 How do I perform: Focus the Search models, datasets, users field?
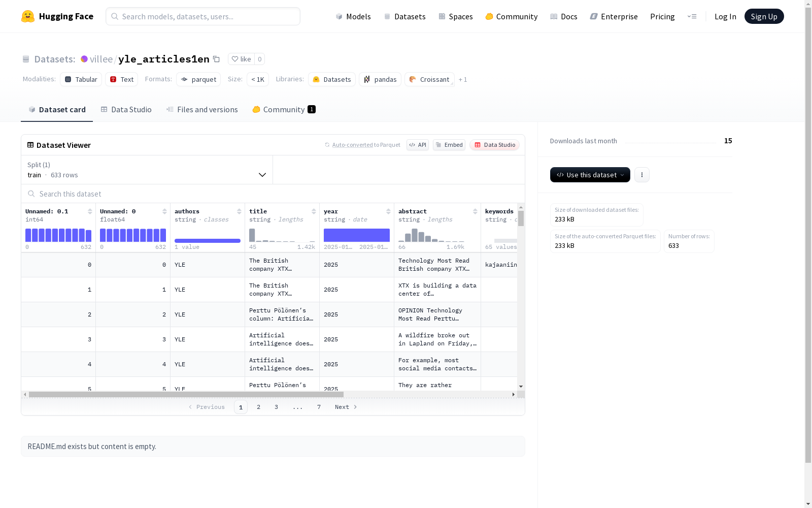click(x=203, y=16)
